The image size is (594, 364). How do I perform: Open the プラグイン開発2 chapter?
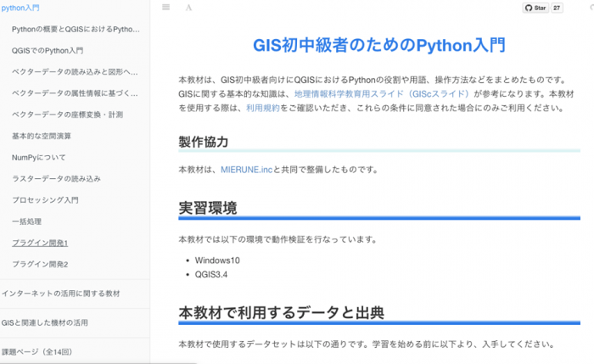[40, 265]
